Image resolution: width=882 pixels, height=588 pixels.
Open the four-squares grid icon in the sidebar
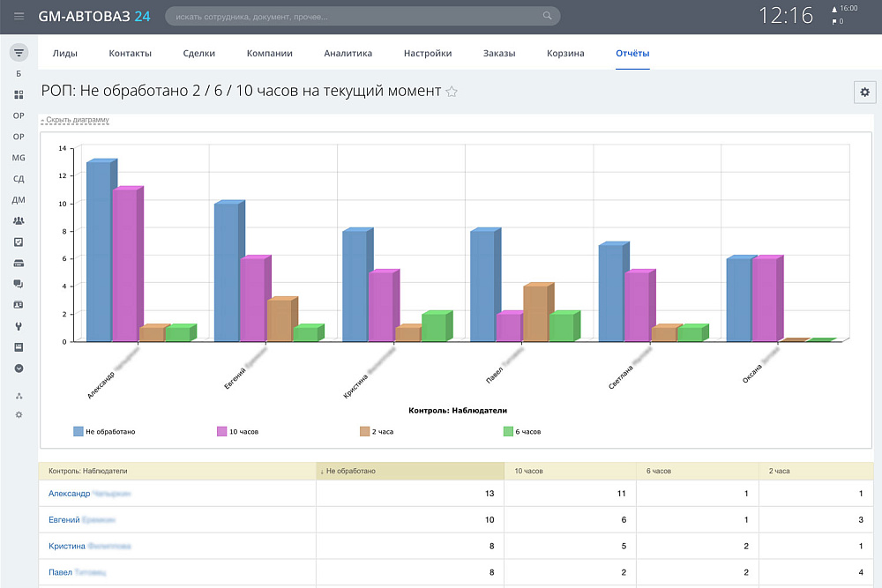19,94
